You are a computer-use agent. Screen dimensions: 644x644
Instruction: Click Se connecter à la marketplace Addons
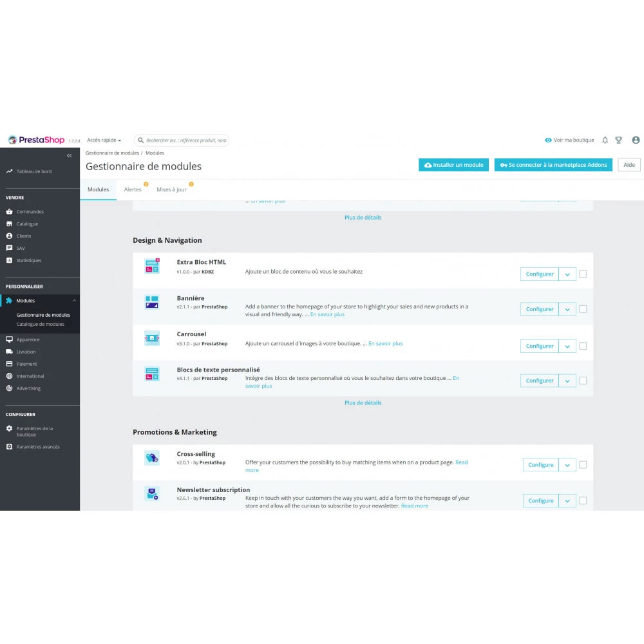click(553, 165)
